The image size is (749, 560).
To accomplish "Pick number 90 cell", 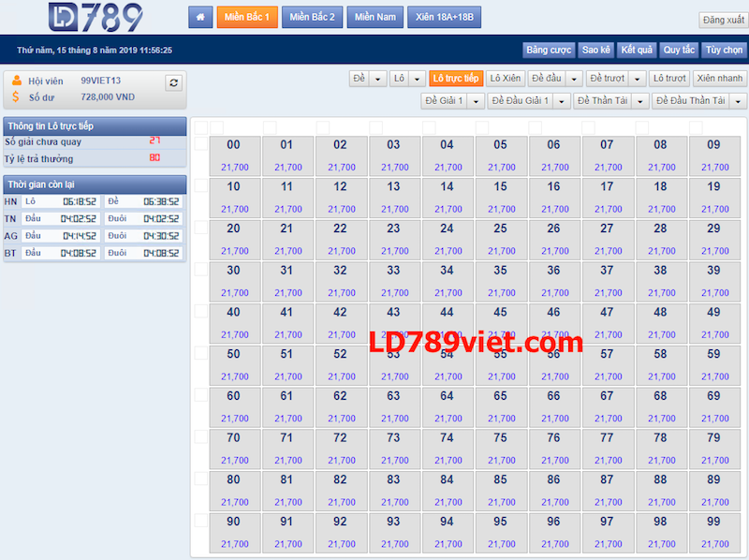I will tap(235, 533).
